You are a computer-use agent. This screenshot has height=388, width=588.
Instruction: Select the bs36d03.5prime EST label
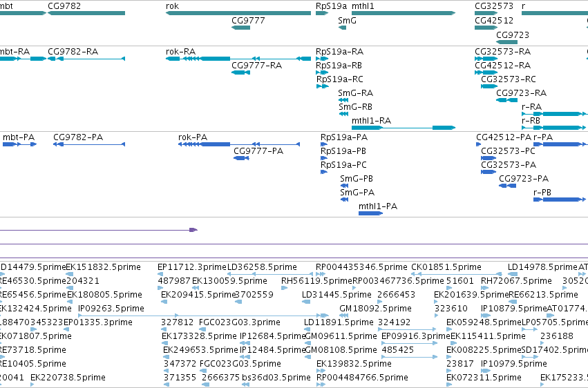pos(276,378)
